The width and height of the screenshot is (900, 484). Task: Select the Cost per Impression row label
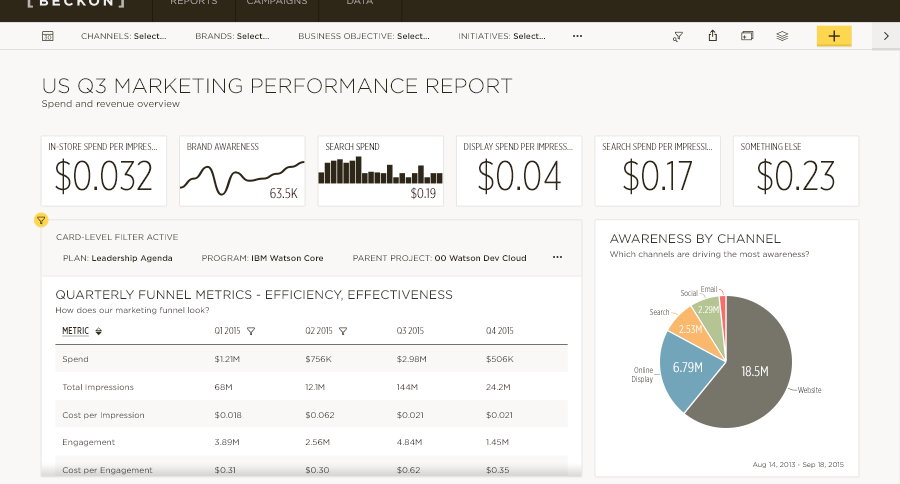click(103, 415)
